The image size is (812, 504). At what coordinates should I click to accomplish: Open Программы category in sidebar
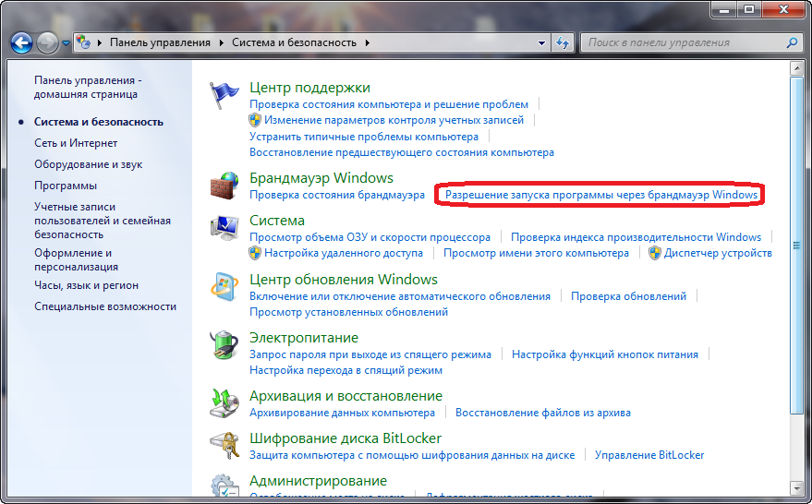point(66,186)
